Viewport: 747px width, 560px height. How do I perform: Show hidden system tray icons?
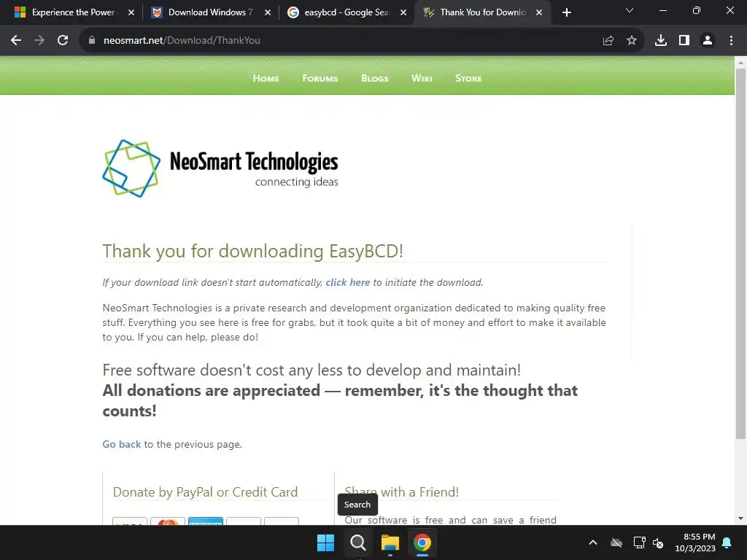(592, 542)
